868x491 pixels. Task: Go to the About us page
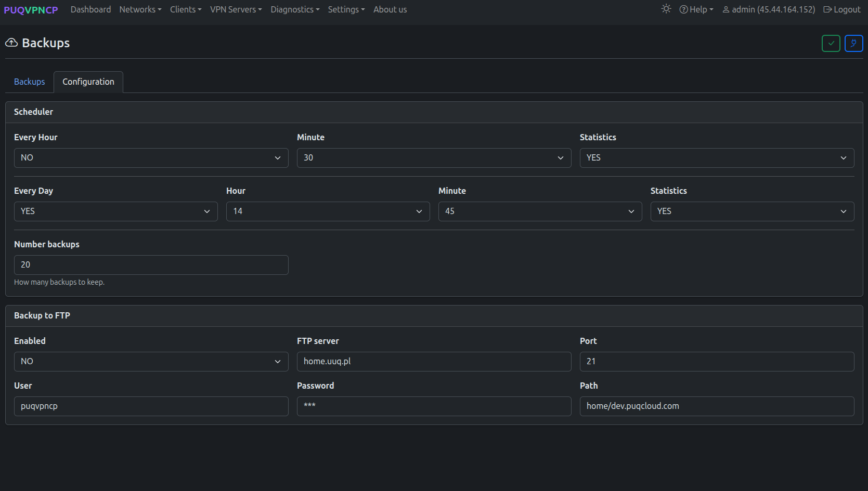[390, 9]
